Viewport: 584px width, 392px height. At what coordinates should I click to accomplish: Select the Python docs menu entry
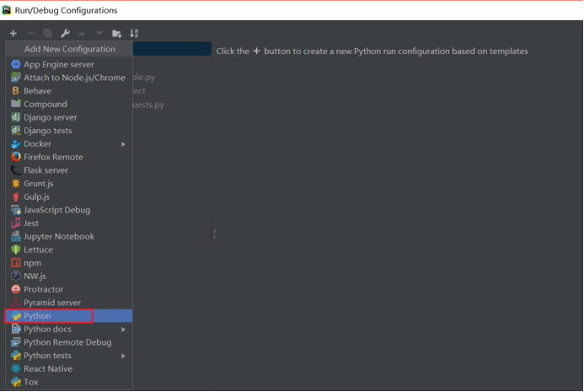[x=69, y=329]
